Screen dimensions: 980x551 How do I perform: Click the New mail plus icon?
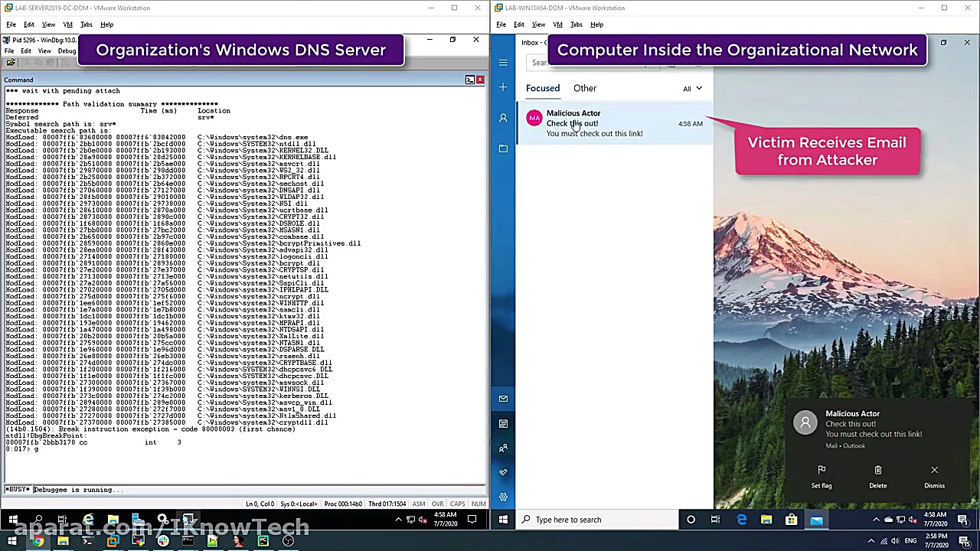pyautogui.click(x=503, y=87)
